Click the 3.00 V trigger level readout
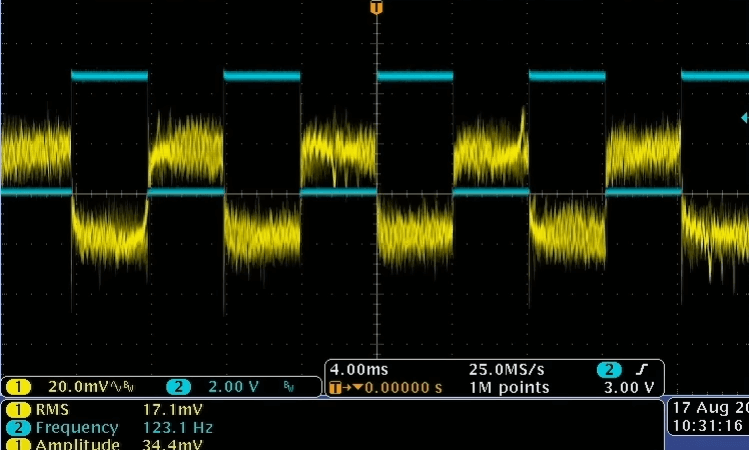This screenshot has width=749, height=450. tap(632, 387)
